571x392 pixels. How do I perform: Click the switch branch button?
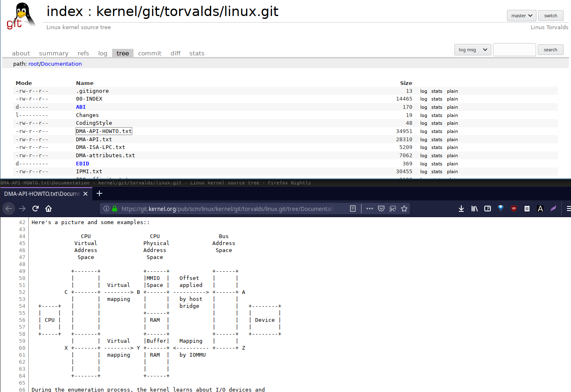[x=551, y=16]
